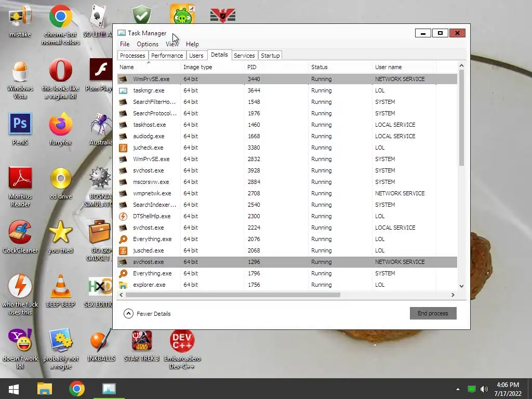532x399 pixels.
Task: Select the jusched.exe process row
Action: point(287,250)
